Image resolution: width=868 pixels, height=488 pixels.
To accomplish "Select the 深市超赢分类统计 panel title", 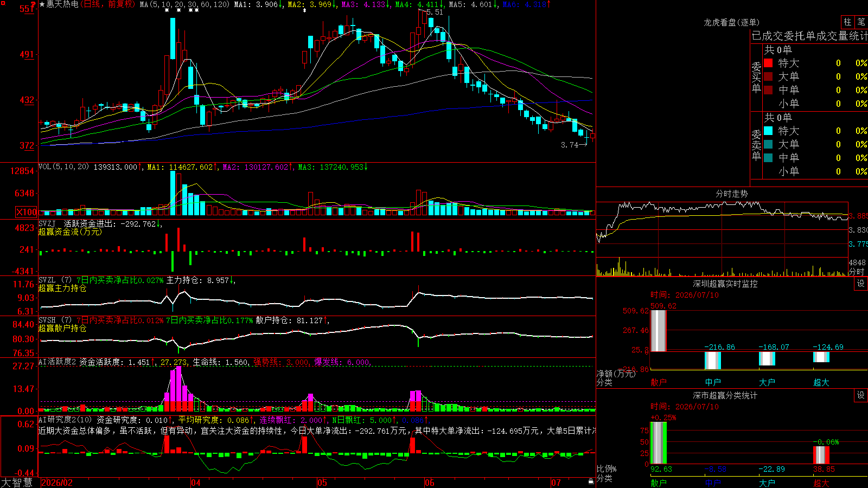I will pyautogui.click(x=725, y=395).
